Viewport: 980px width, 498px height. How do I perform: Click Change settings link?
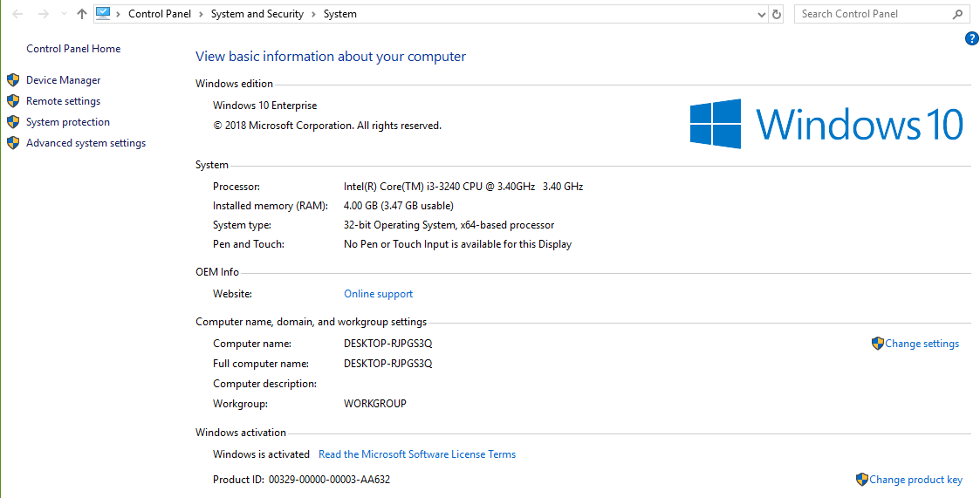[x=922, y=344]
